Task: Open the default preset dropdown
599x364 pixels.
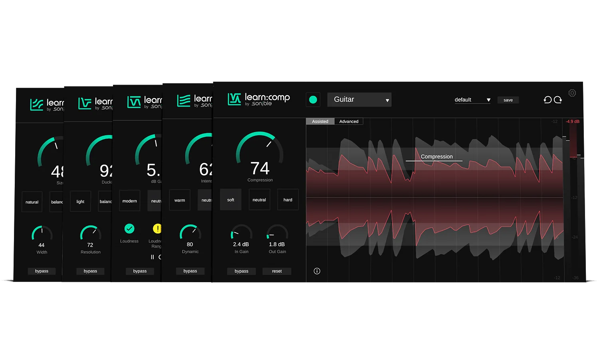Action: [x=472, y=100]
